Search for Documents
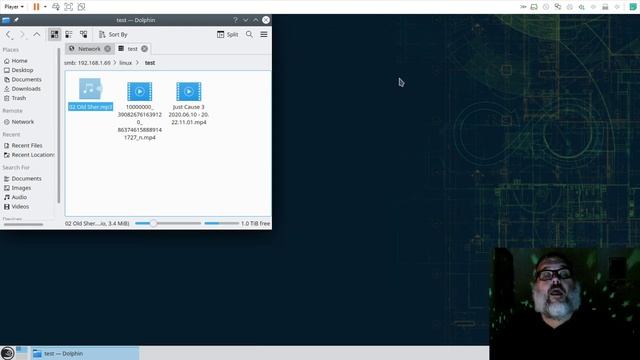640x360 pixels. pyautogui.click(x=22, y=179)
